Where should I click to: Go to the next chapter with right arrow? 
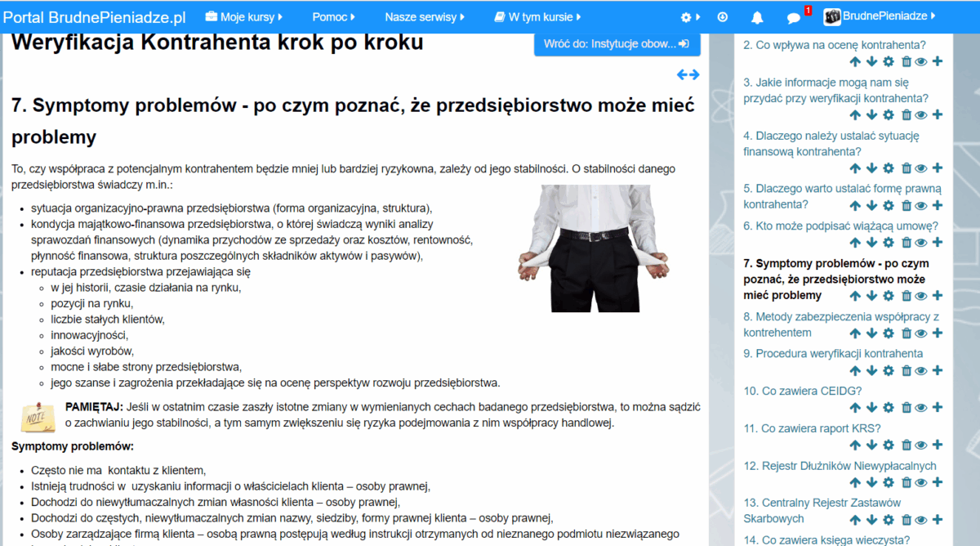(x=694, y=75)
